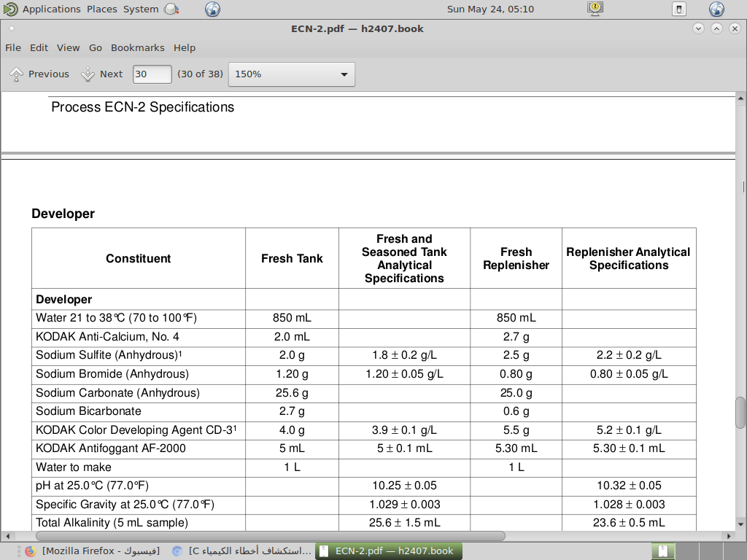747x560 pixels.
Task: Click the '(30 of 38)' page count label
Action: click(200, 74)
